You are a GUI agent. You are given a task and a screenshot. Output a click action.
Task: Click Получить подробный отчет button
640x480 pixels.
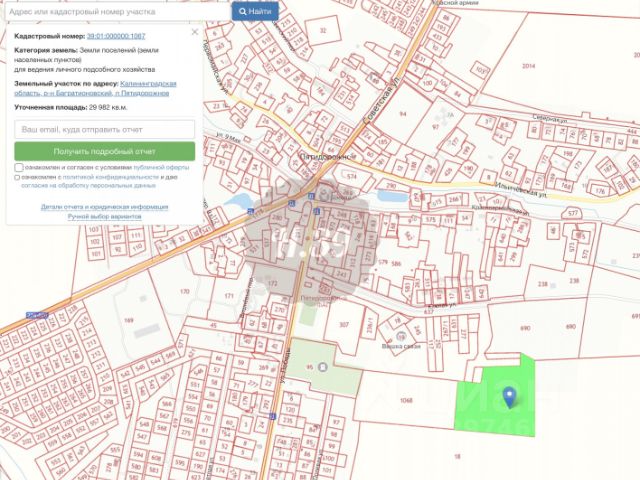(104, 151)
